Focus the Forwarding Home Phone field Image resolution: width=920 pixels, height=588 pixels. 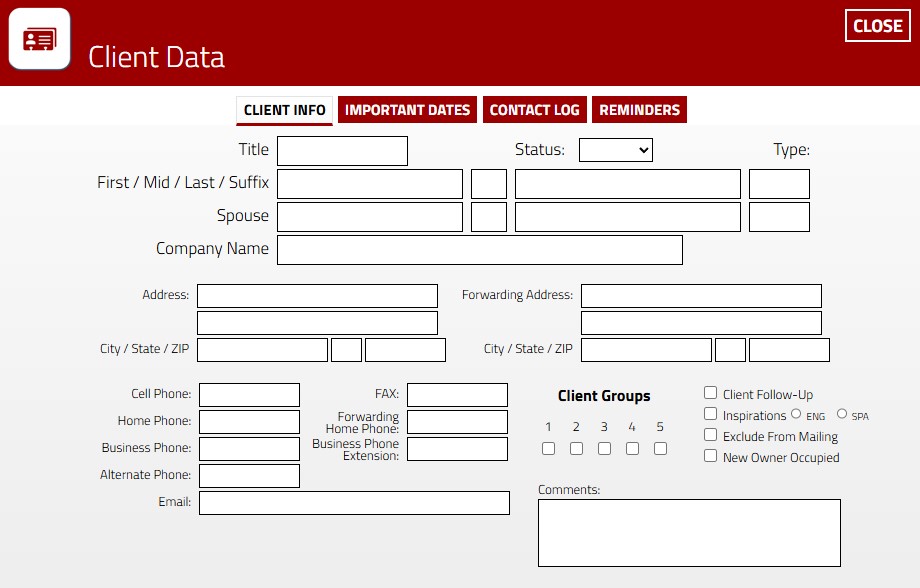458,422
